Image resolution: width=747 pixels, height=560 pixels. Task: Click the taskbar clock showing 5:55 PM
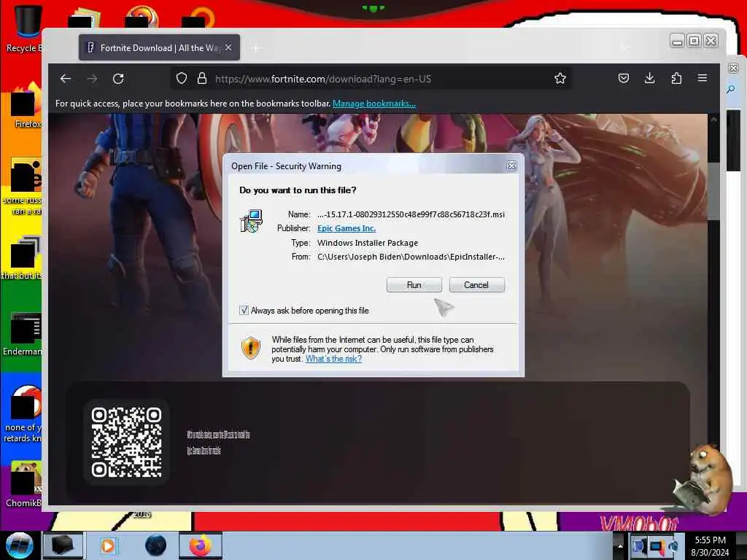(x=711, y=546)
